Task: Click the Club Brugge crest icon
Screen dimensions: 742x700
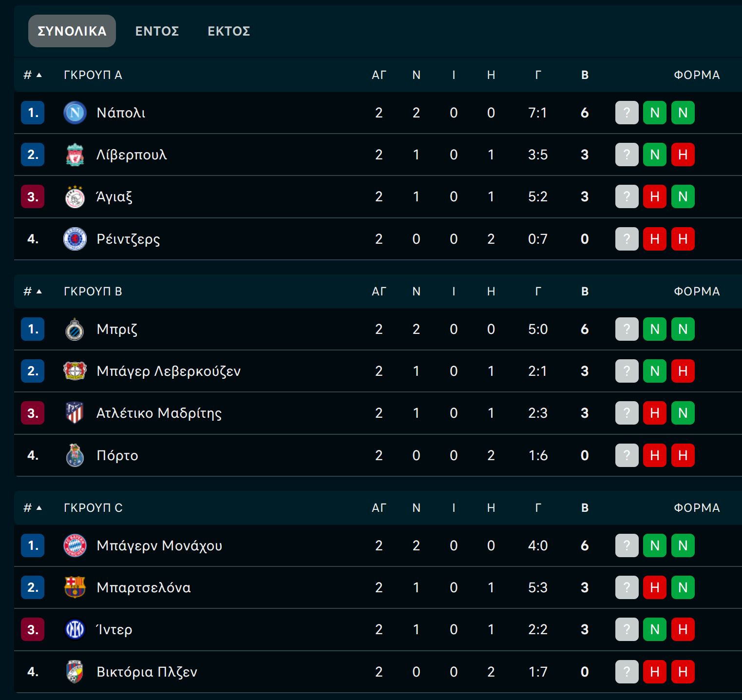Action: point(75,329)
